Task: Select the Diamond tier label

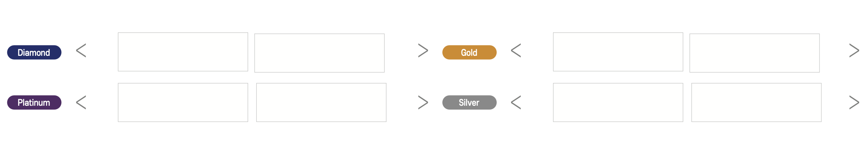Action: click(x=34, y=52)
